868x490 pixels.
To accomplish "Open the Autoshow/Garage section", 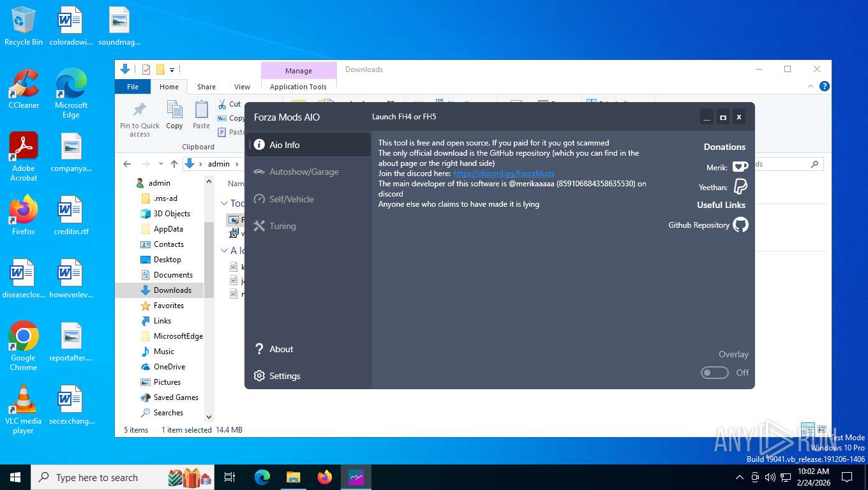I will (x=308, y=172).
